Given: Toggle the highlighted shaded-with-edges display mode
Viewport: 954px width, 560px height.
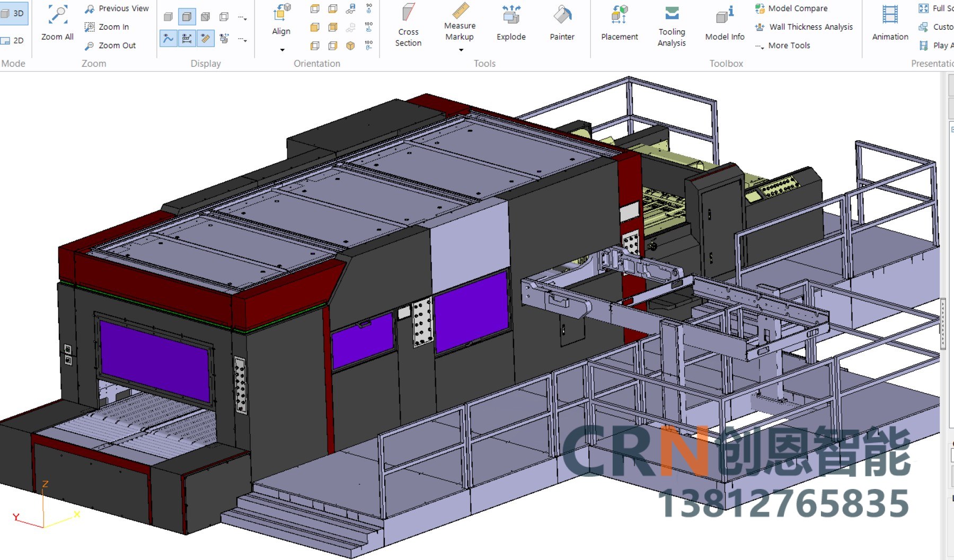Looking at the screenshot, I should pyautogui.click(x=187, y=17).
